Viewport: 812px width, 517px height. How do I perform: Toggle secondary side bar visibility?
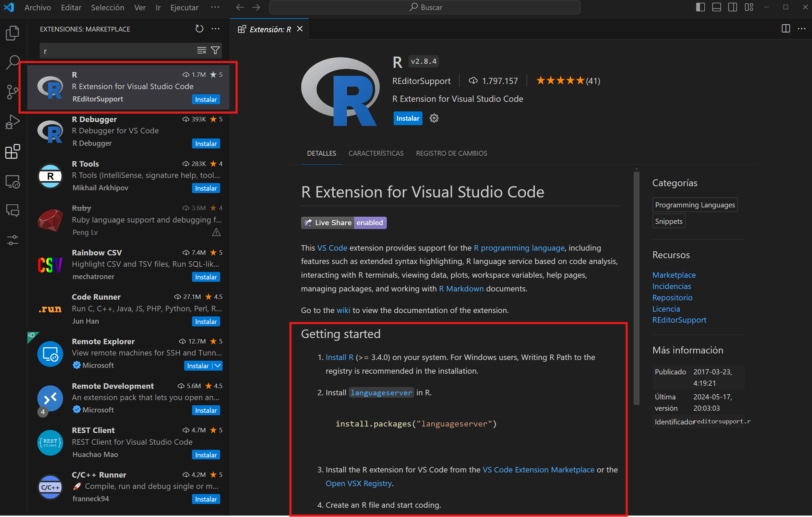(733, 7)
